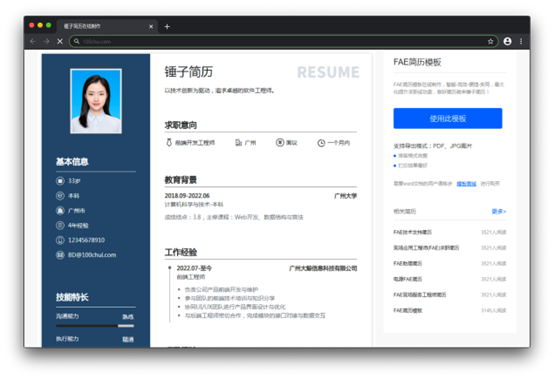Bookmark the page with the star icon
The width and height of the screenshot is (554, 379).
pyautogui.click(x=490, y=41)
